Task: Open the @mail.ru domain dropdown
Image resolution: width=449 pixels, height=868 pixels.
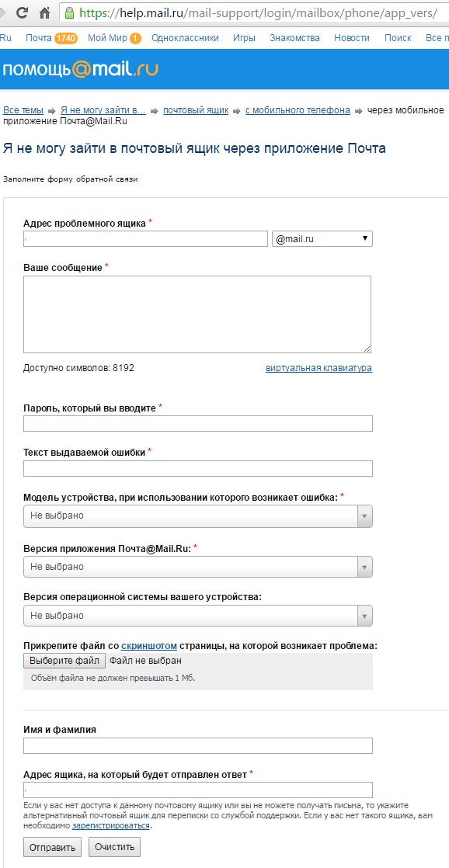Action: (322, 238)
